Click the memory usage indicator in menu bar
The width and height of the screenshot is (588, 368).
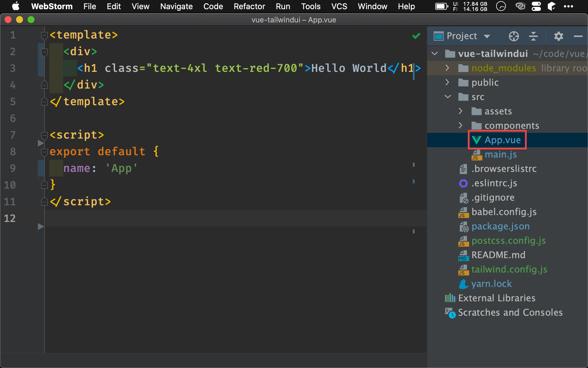pyautogui.click(x=470, y=6)
